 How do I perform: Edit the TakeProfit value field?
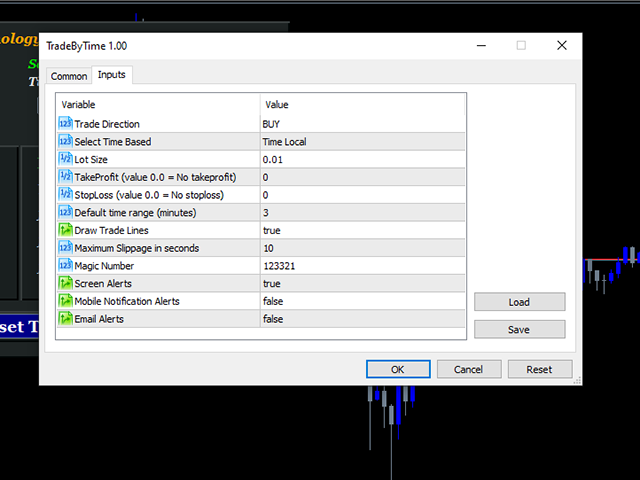pos(363,177)
